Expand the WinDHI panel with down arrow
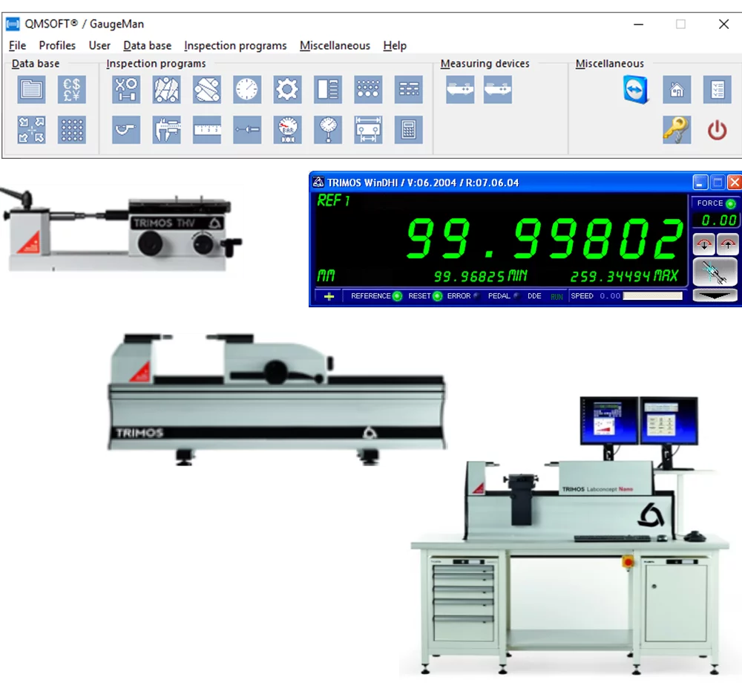Screen dimensions: 742x700 click(715, 295)
